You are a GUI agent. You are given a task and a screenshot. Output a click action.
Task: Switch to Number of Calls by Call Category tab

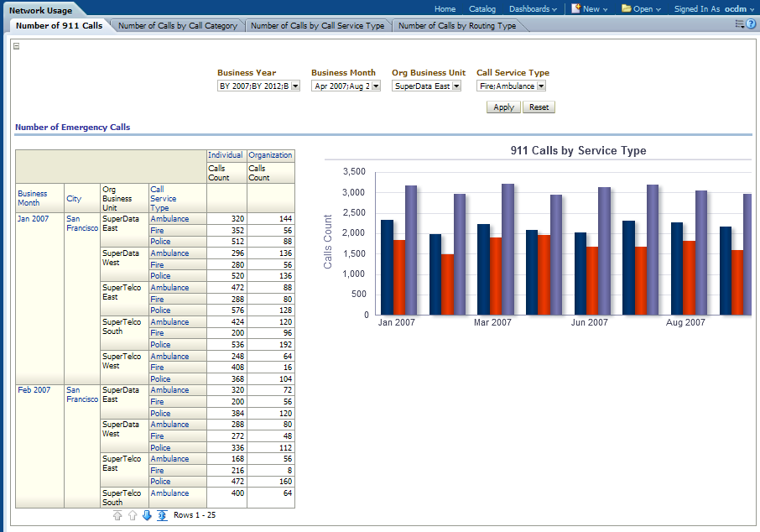click(177, 26)
